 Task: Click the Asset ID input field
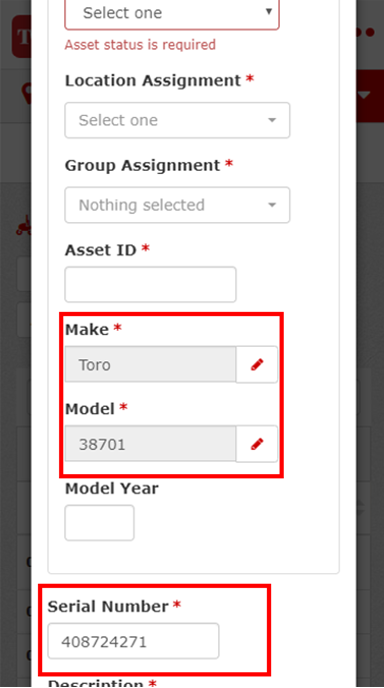(151, 284)
